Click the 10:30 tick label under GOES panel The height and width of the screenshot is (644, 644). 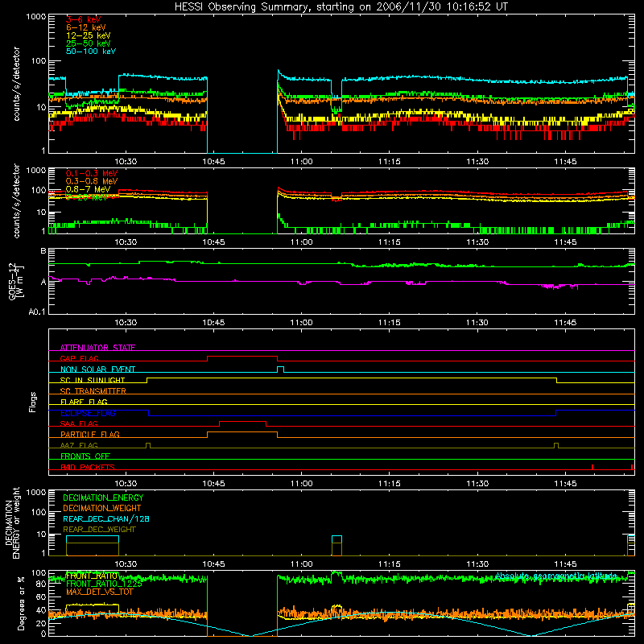coord(126,323)
